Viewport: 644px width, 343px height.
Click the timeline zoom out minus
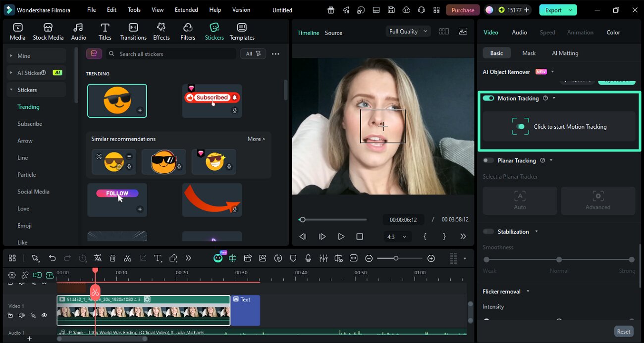pyautogui.click(x=369, y=258)
